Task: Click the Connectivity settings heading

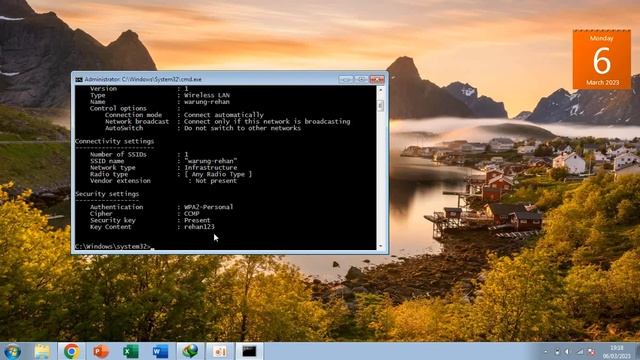Action: click(x=115, y=141)
